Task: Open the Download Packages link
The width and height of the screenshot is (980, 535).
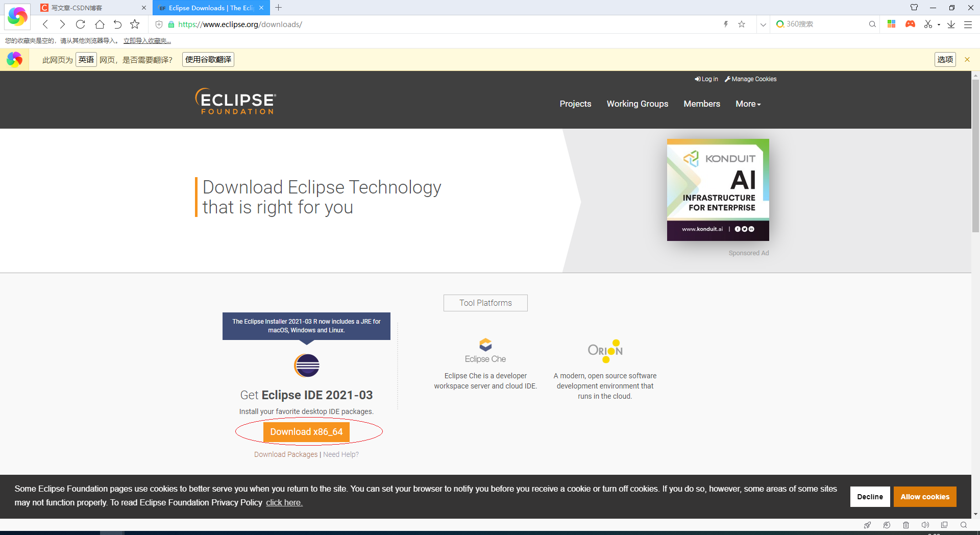Action: 286,454
